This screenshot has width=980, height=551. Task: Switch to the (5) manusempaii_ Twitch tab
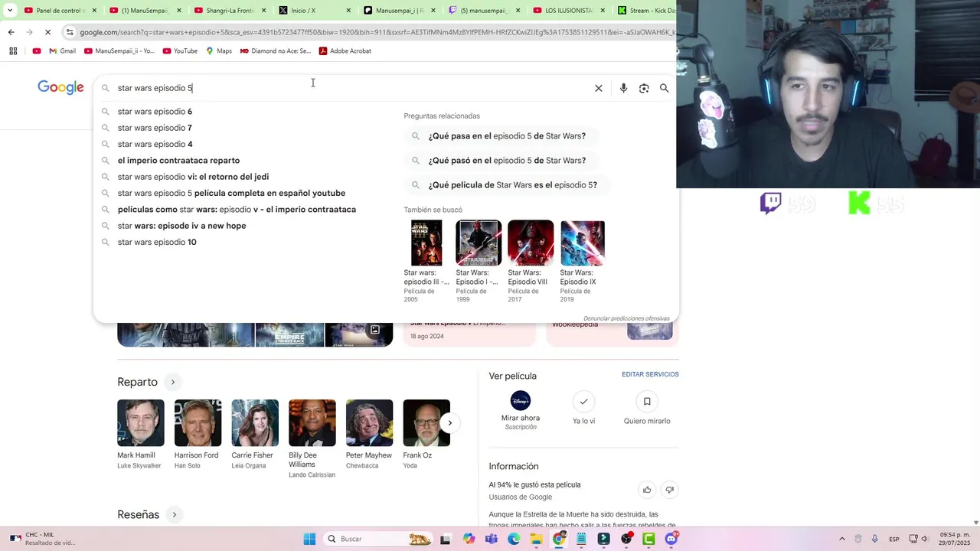(x=483, y=11)
